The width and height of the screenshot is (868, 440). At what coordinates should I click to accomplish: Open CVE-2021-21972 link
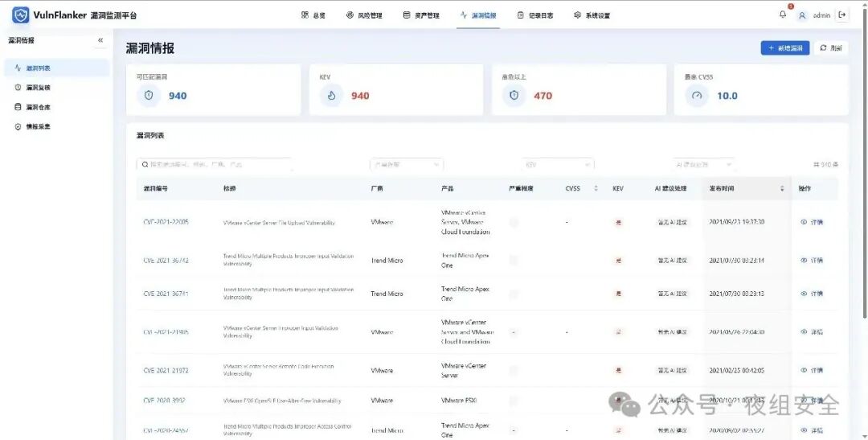[x=166, y=370]
